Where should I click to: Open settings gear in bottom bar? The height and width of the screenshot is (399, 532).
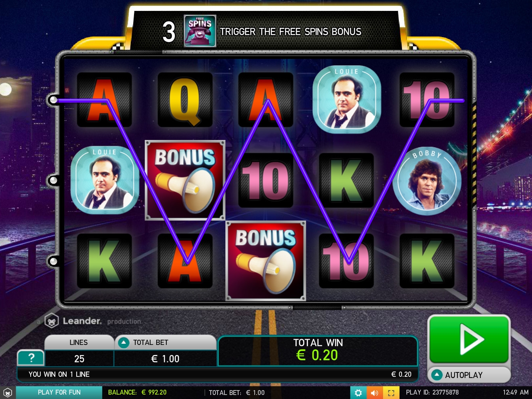click(358, 393)
